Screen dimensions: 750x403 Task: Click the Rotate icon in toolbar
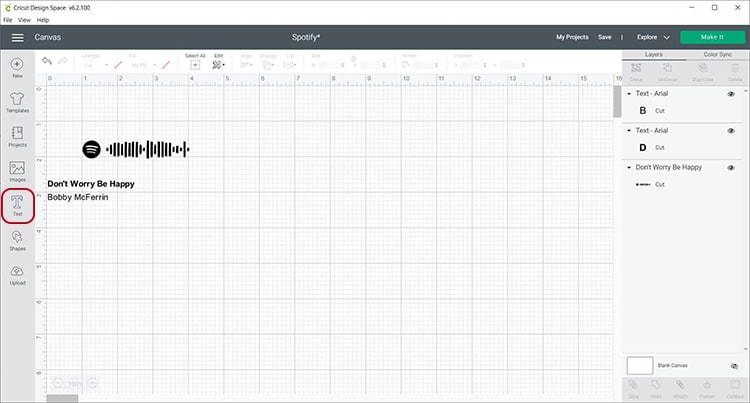tap(406, 65)
